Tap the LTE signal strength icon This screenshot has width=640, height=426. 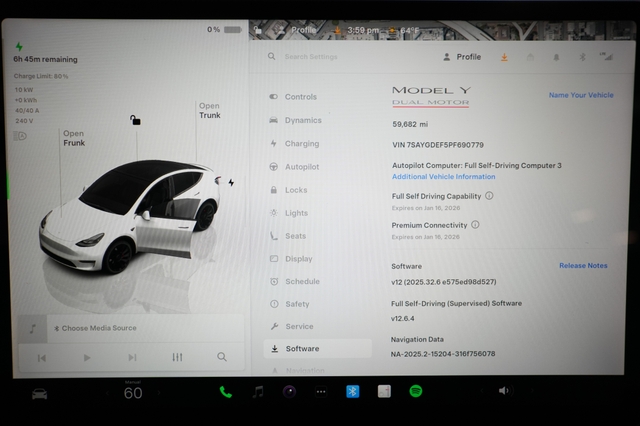[x=607, y=56]
